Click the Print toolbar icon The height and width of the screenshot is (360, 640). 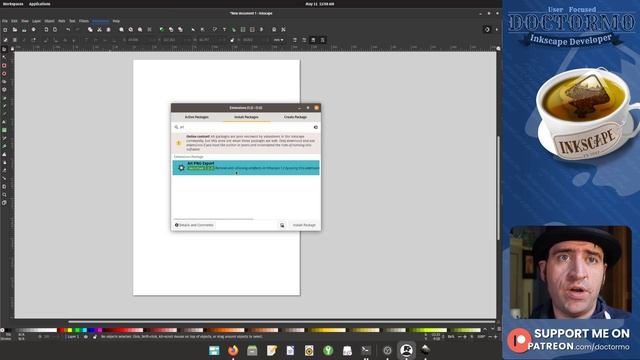33,30
